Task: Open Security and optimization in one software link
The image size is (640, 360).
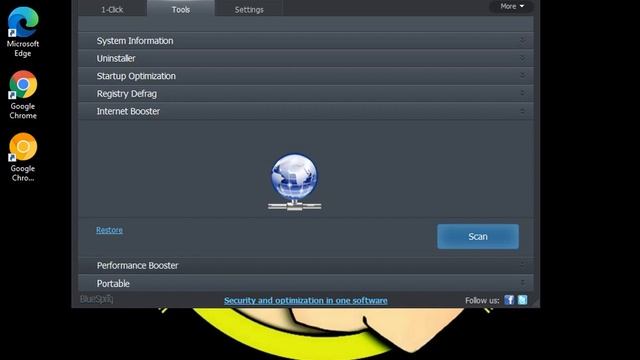Action: tap(306, 300)
